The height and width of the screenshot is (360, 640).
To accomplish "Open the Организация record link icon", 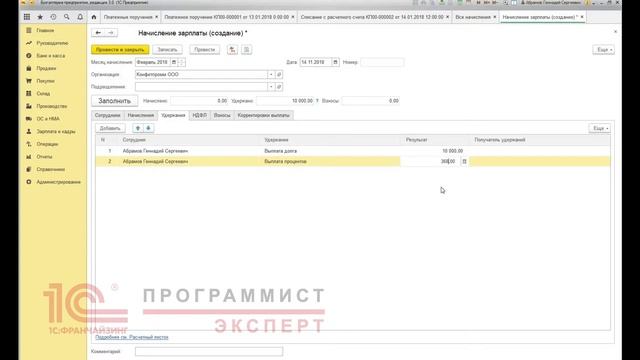I will [x=279, y=75].
